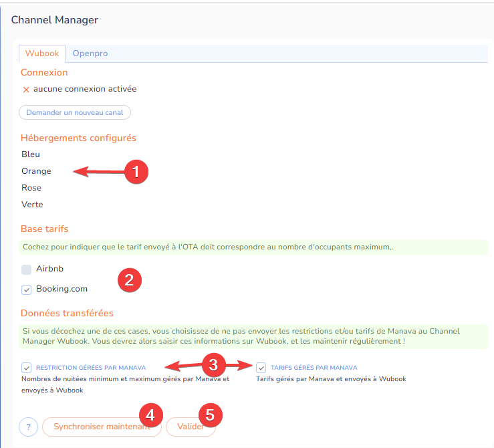Click the red number 3 badge
This screenshot has width=494, height=448.
pyautogui.click(x=213, y=364)
